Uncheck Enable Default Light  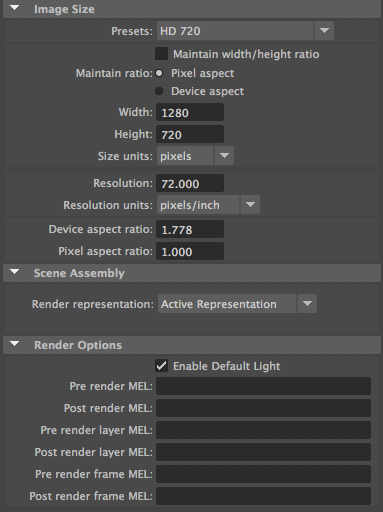(x=161, y=366)
